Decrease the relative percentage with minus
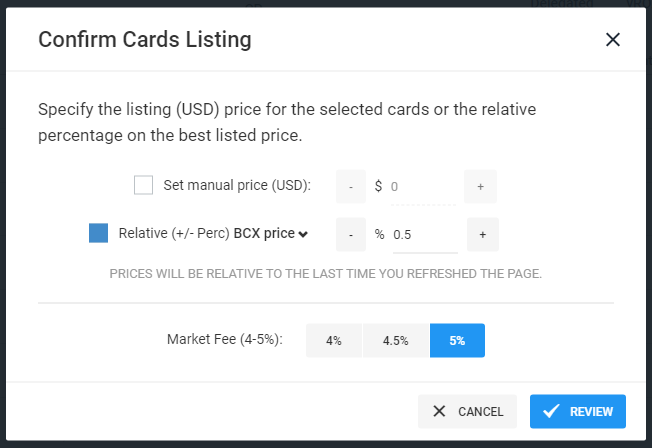Image resolution: width=652 pixels, height=448 pixels. (x=351, y=235)
